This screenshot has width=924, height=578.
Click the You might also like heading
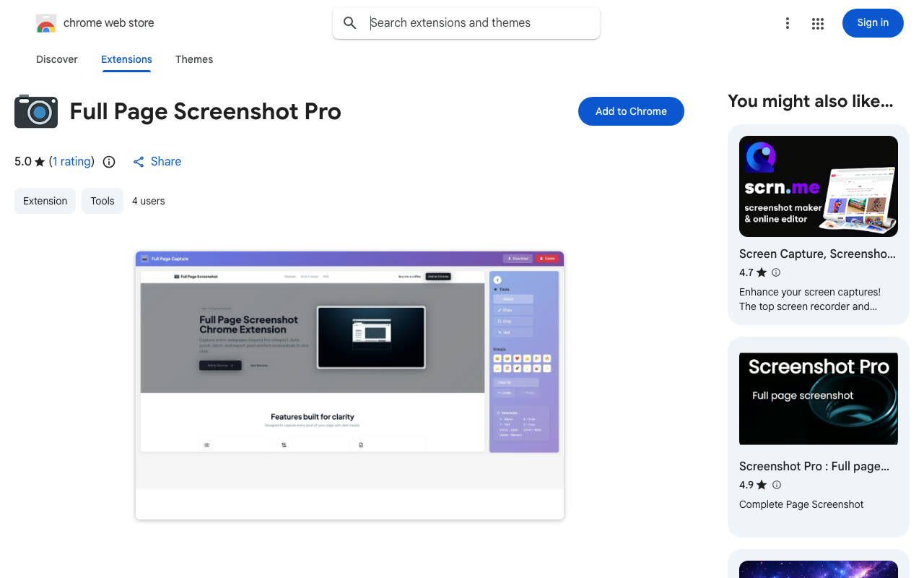click(x=811, y=101)
